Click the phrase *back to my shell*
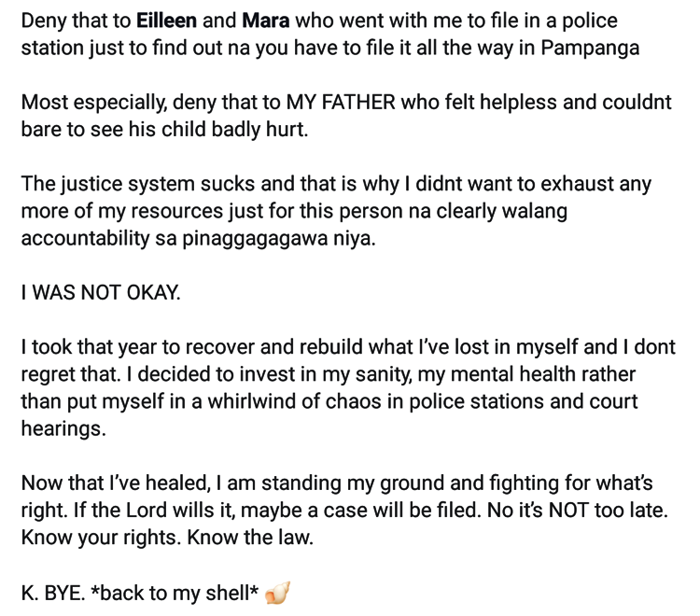 (175, 594)
